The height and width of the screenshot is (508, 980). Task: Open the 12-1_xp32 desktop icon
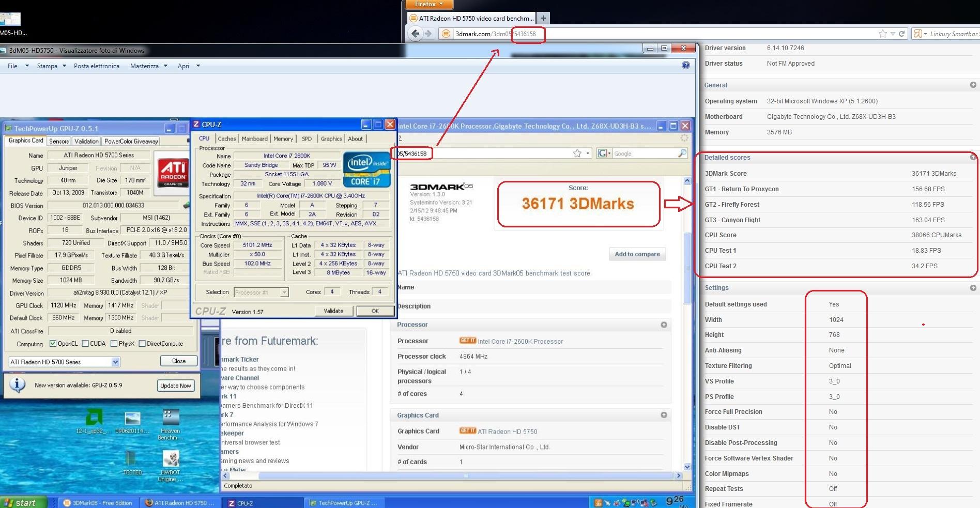coord(94,421)
